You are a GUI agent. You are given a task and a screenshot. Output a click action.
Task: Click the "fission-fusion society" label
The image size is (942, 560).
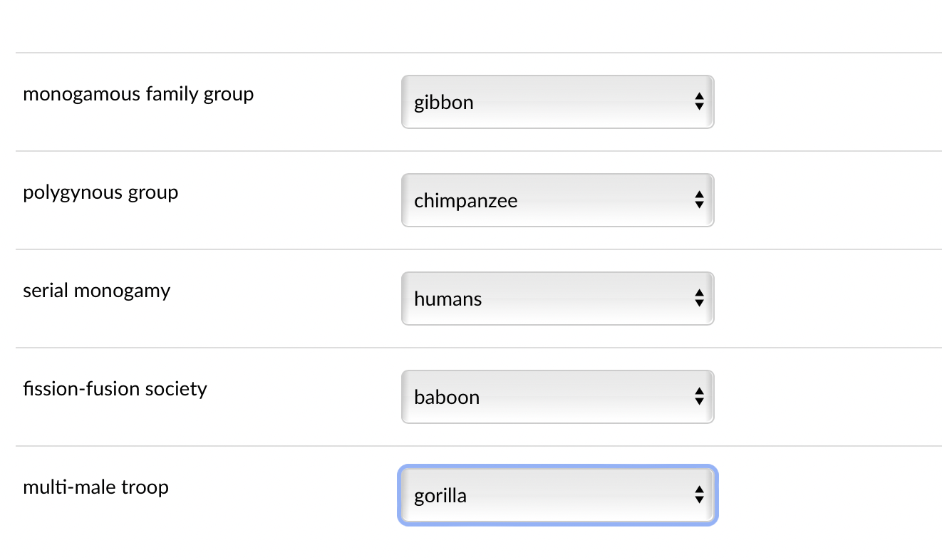(115, 388)
